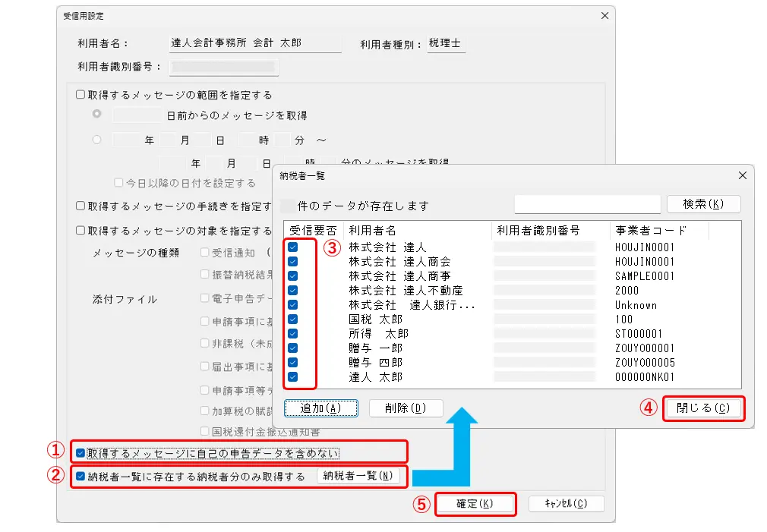This screenshot has width=767, height=532.
Task: Select the 日前からのメッセージを取得 radio button
Action: [96, 115]
